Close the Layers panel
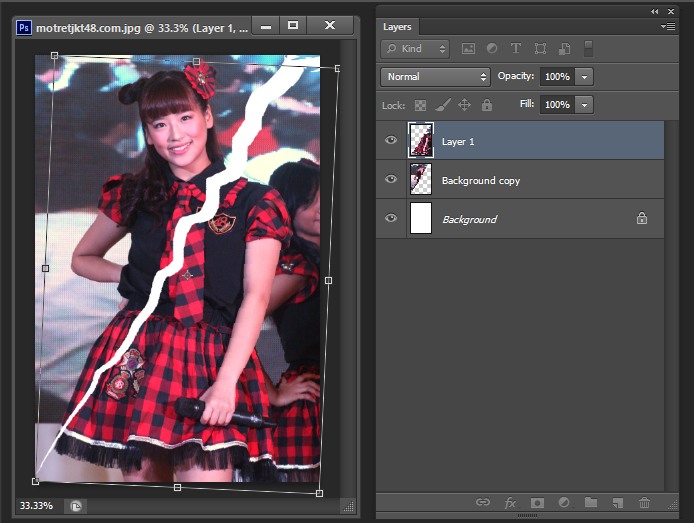 click(671, 12)
